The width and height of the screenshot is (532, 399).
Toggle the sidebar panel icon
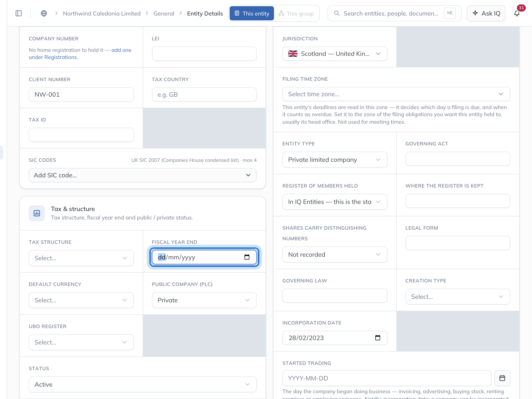pos(19,14)
